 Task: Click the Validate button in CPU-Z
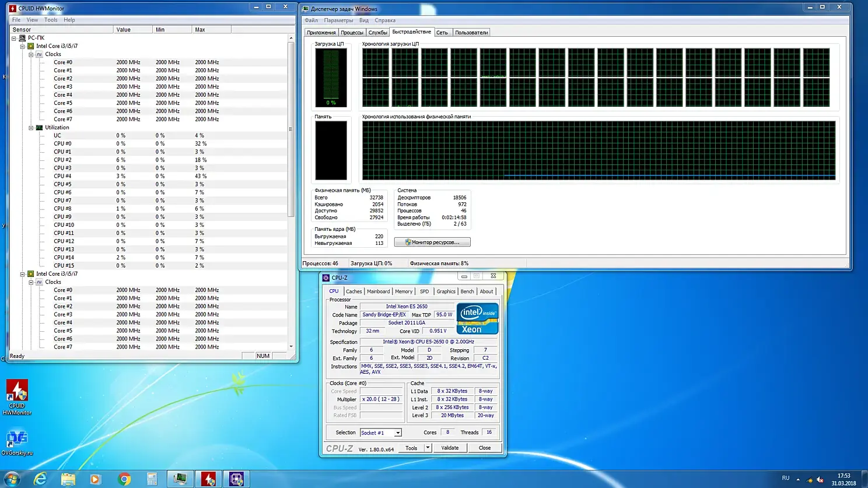(450, 448)
